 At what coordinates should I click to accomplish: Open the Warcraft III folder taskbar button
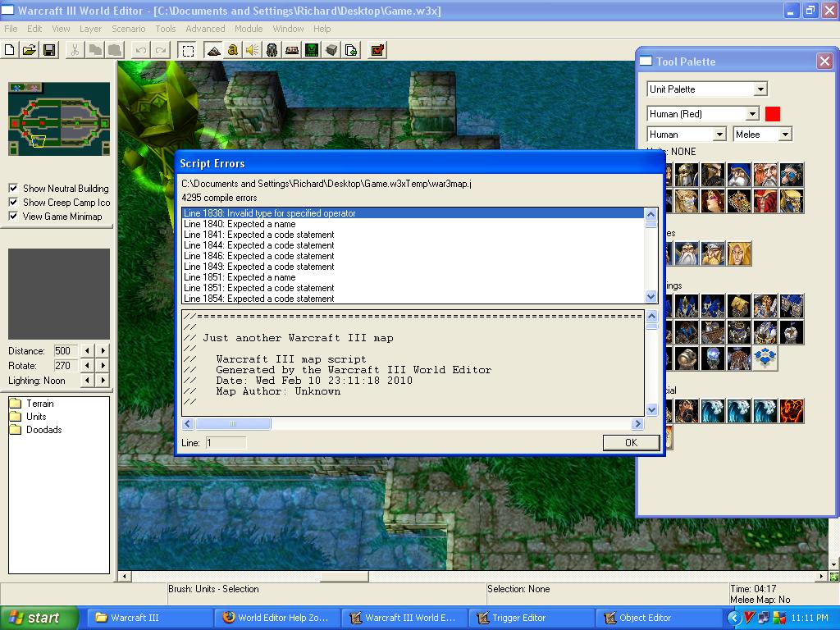pos(149,618)
